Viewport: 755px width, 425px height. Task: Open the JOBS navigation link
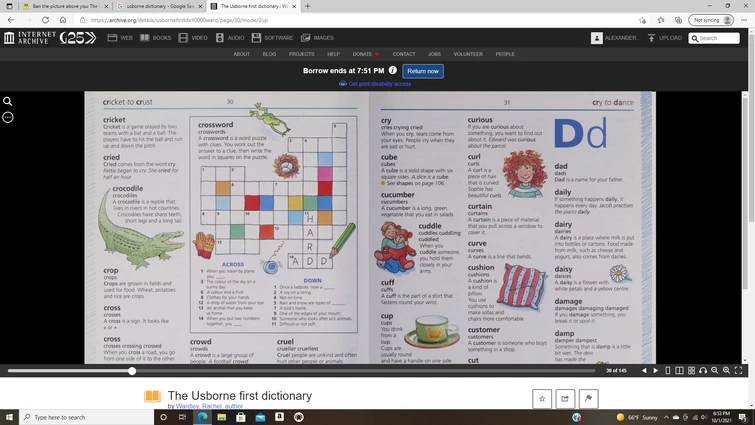[x=434, y=54]
